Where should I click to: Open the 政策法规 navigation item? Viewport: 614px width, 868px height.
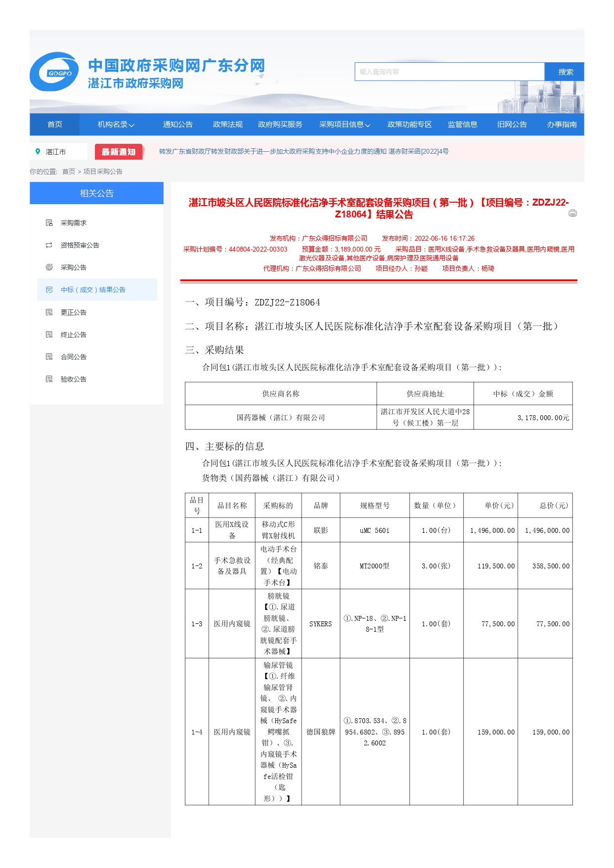(227, 125)
